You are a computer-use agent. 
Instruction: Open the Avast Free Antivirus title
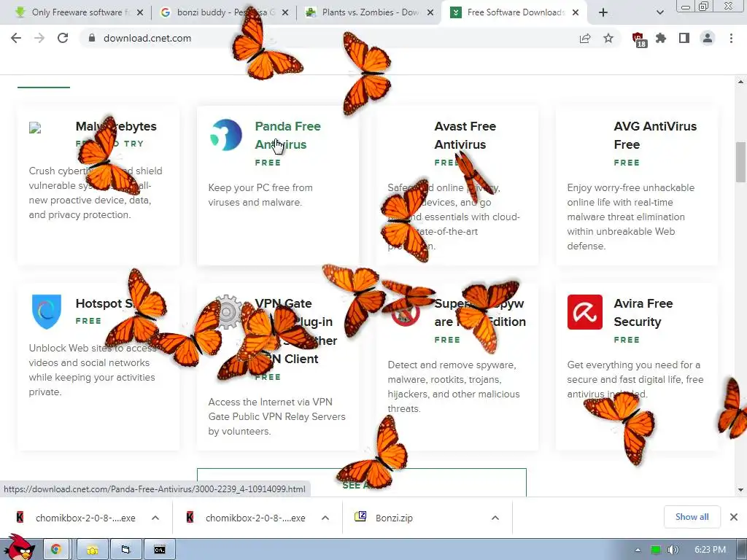[x=465, y=135]
